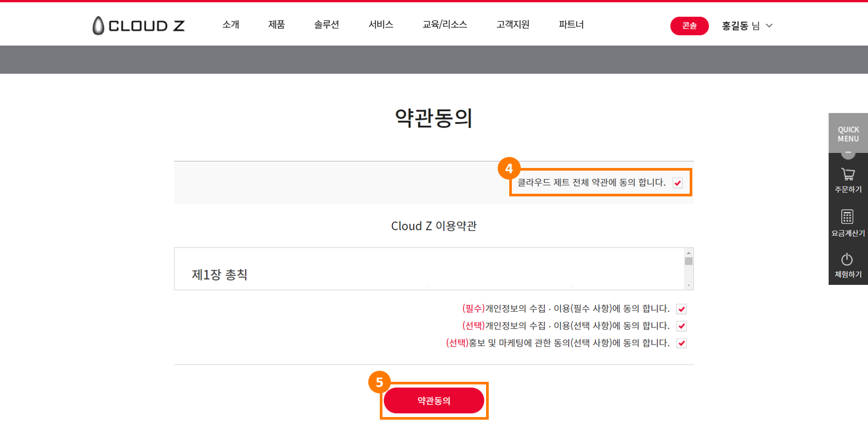Collapse the Quick Menu with minus button
Image resolution: width=868 pixels, height=436 pixels.
[848, 153]
